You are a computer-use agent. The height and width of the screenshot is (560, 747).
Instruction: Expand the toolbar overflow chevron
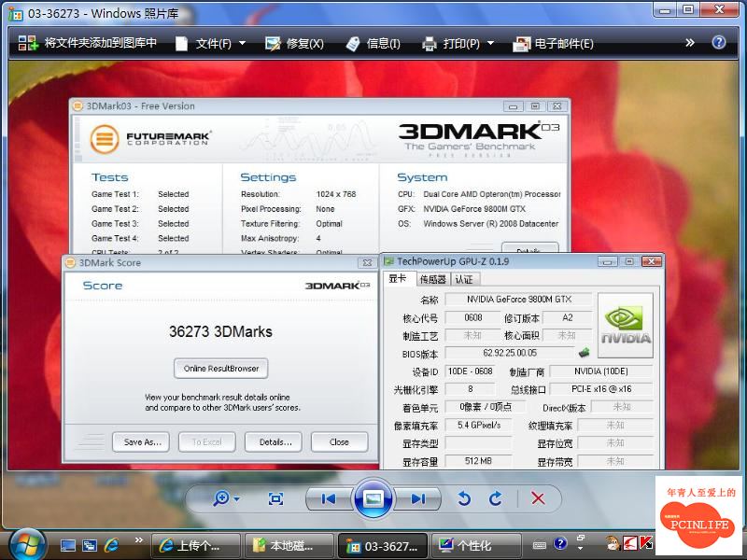coord(689,43)
